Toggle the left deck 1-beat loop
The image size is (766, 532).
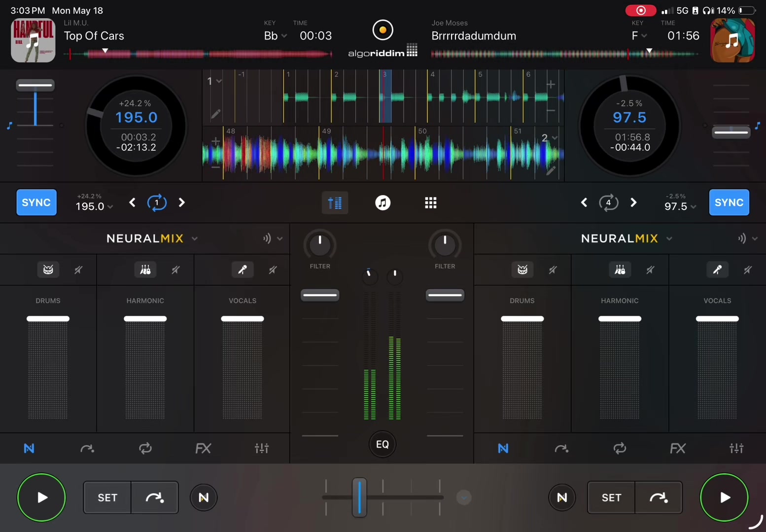click(x=157, y=202)
